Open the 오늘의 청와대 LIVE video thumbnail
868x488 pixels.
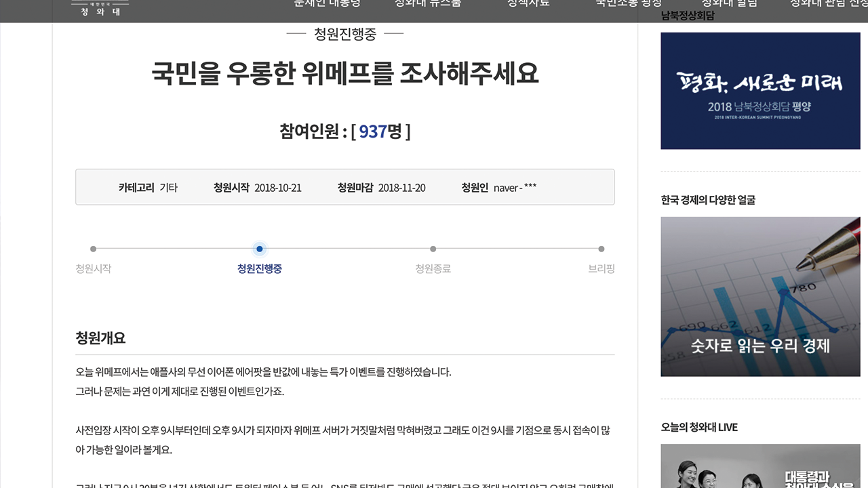coord(760,466)
